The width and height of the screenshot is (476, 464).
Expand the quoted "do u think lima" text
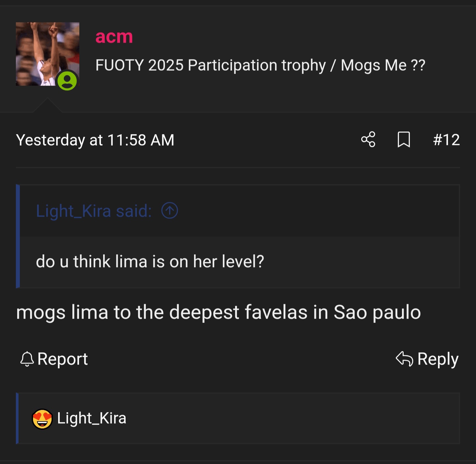(150, 262)
